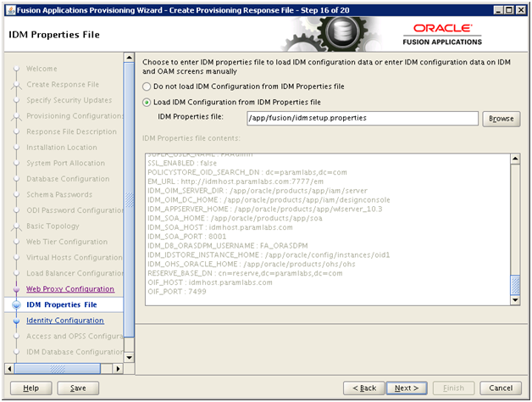Click the Welcome step in navigation

[42, 69]
